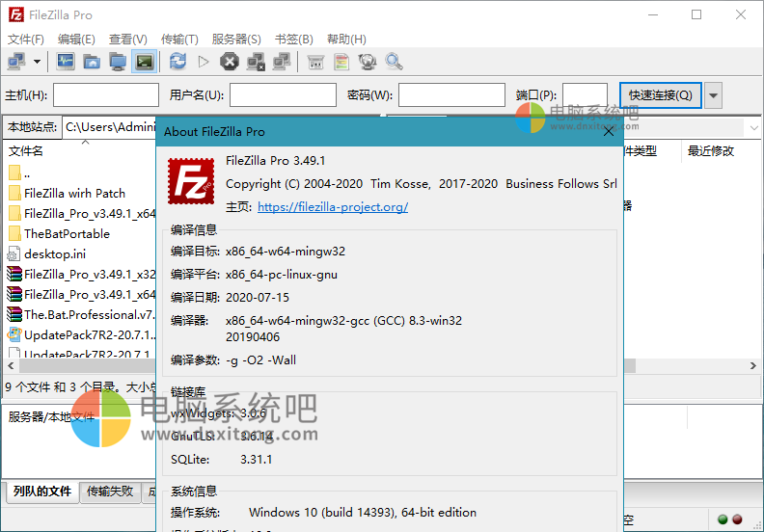The height and width of the screenshot is (532, 764).
Task: Toggle remote directory tree icon
Action: tap(118, 62)
